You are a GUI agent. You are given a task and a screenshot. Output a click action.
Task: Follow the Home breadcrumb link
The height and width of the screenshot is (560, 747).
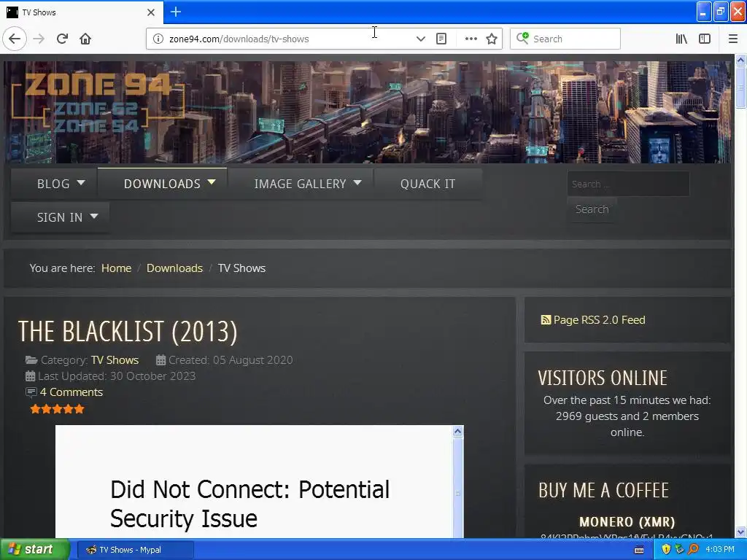tap(116, 268)
